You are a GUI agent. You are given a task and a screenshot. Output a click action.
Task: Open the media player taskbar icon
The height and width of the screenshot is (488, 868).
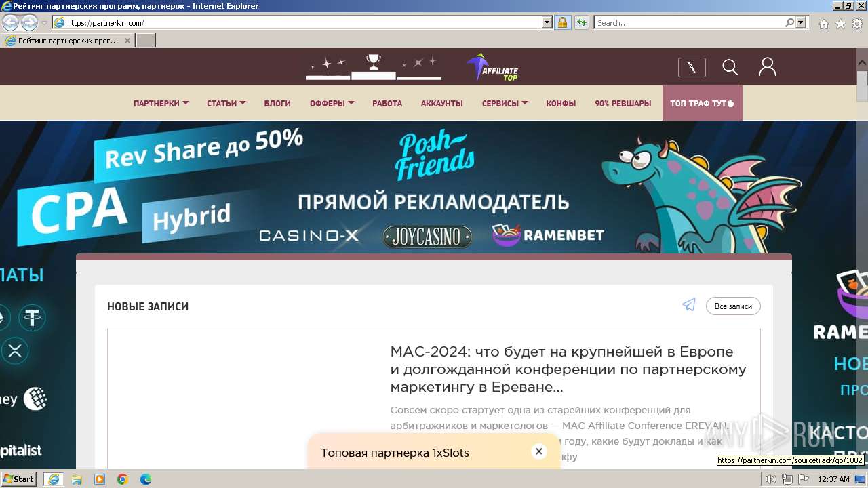tap(100, 479)
